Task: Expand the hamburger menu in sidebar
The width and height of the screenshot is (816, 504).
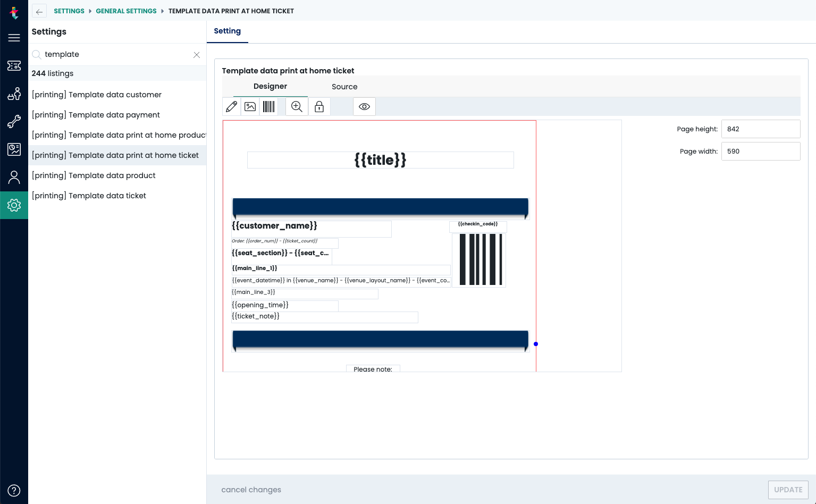Action: pyautogui.click(x=14, y=38)
